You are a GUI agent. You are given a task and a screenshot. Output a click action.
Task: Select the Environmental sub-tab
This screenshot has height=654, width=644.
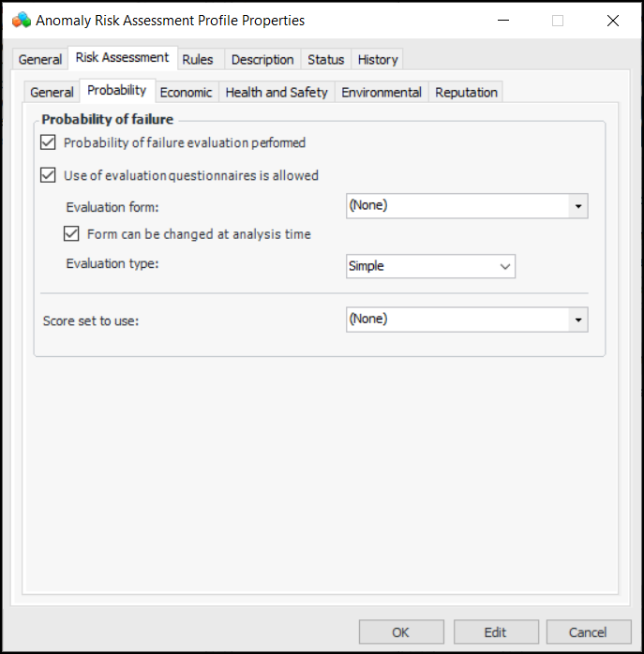point(382,92)
